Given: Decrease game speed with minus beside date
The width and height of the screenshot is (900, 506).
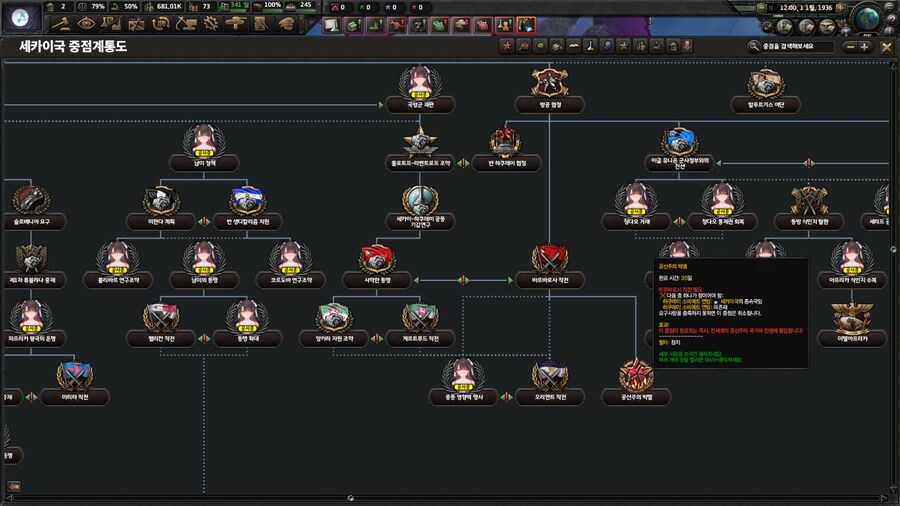Looking at the screenshot, I should 762,8.
